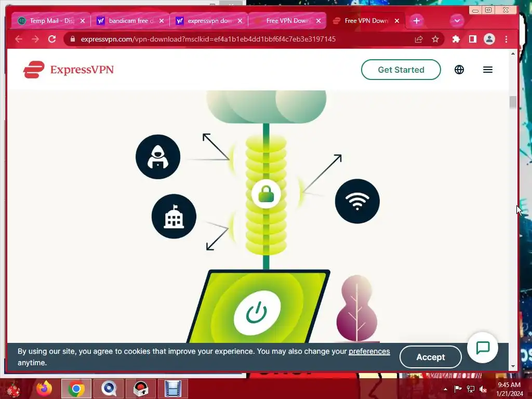Open the network tray icon
This screenshot has width=532, height=399.
pyautogui.click(x=471, y=389)
